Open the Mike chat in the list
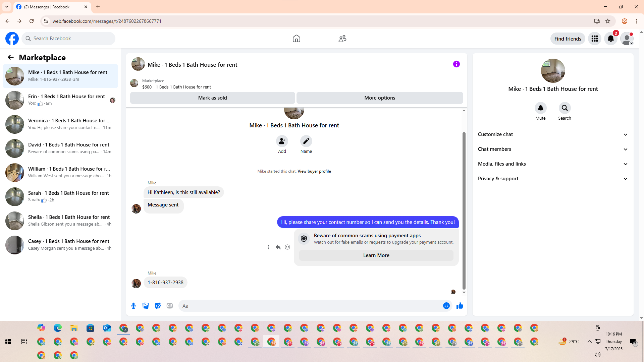This screenshot has height=362, width=644. 60,76
